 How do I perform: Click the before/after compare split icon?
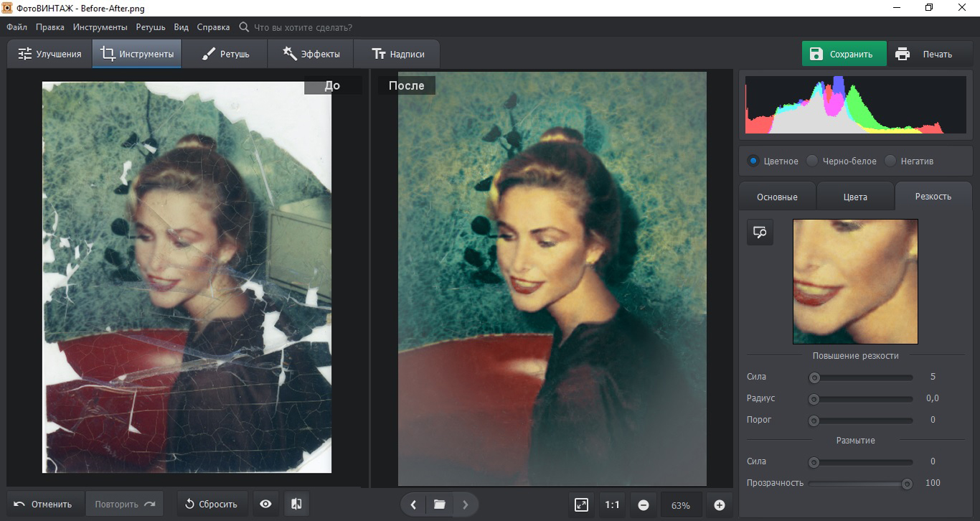click(296, 504)
